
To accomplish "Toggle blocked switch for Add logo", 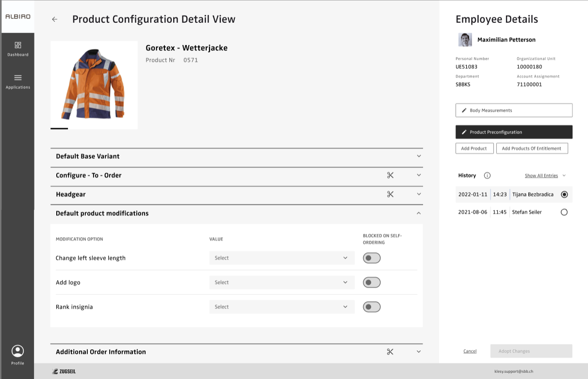I will [372, 282].
